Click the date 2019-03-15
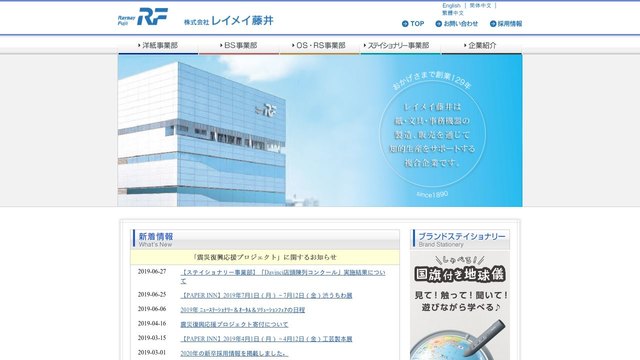The width and height of the screenshot is (640, 360). click(152, 338)
